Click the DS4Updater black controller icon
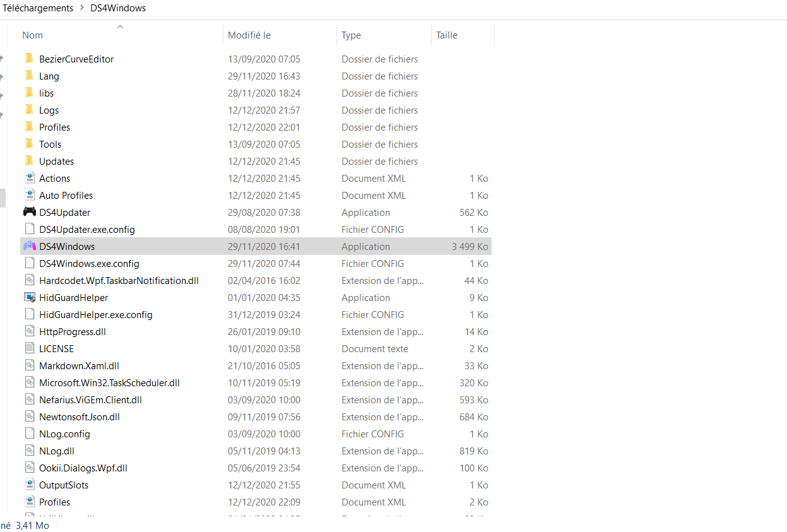The width and height of the screenshot is (787, 532). pos(30,212)
